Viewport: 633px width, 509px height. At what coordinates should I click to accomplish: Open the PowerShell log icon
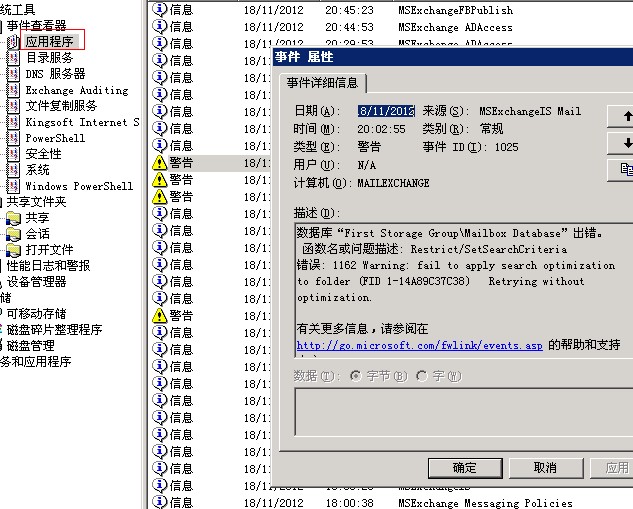pyautogui.click(x=13, y=138)
